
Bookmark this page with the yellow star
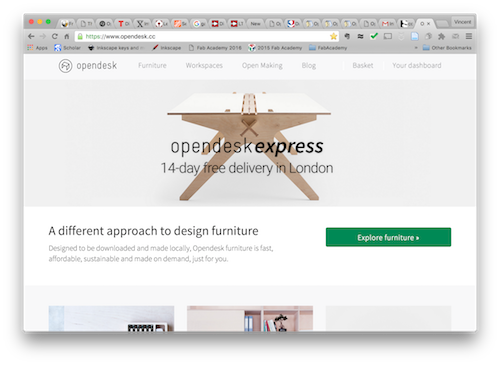(333, 36)
